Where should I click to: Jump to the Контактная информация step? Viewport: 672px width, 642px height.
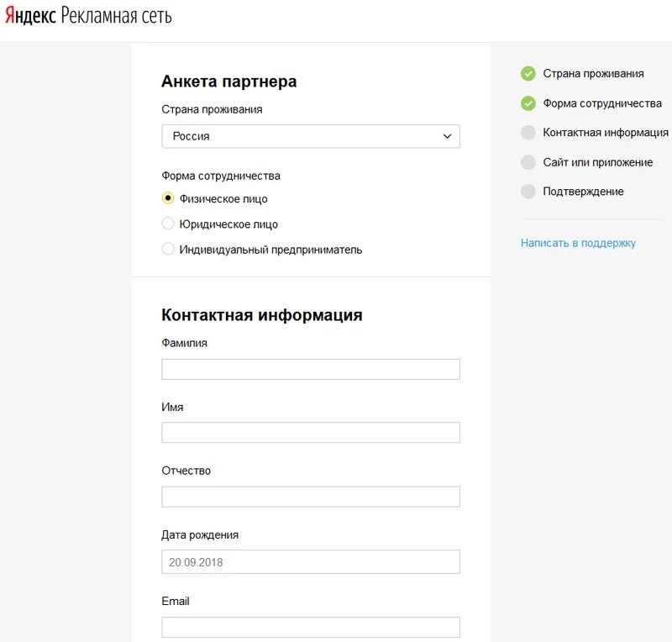click(x=605, y=133)
